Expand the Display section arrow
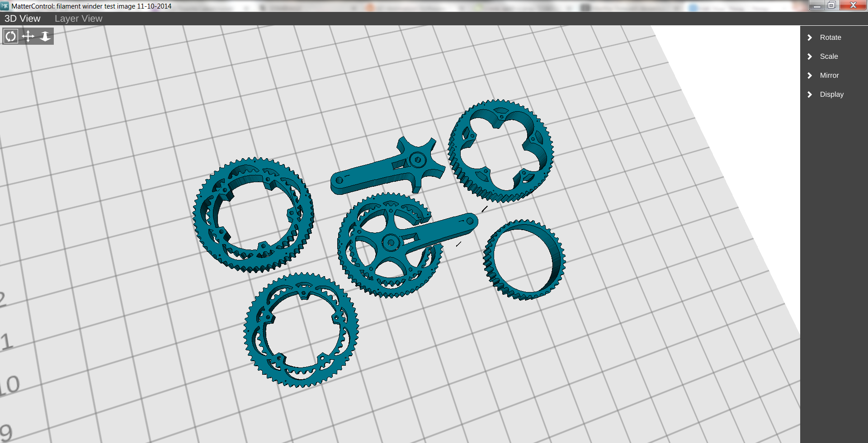 point(810,94)
